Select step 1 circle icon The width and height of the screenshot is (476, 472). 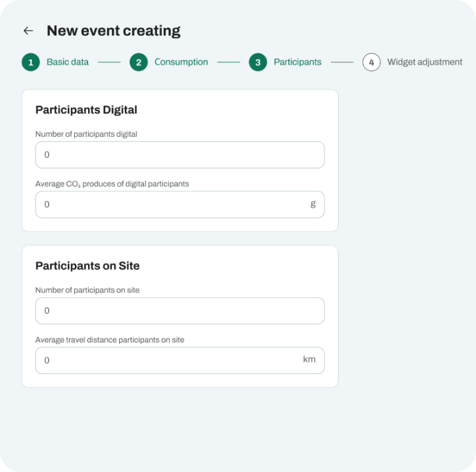[x=31, y=62]
